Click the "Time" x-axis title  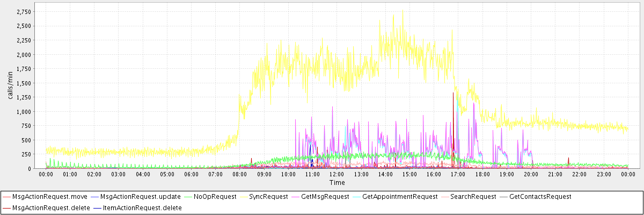[x=337, y=183]
